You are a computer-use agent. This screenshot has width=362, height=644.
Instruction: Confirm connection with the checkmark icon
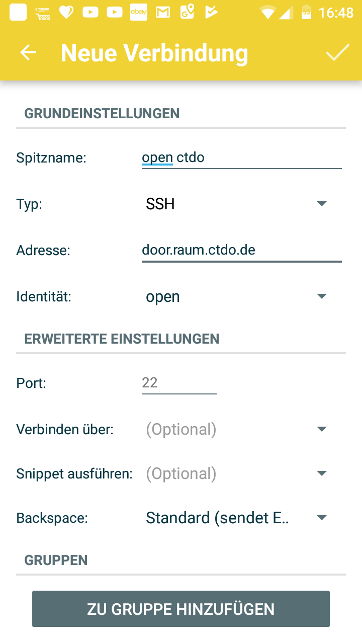[x=337, y=53]
